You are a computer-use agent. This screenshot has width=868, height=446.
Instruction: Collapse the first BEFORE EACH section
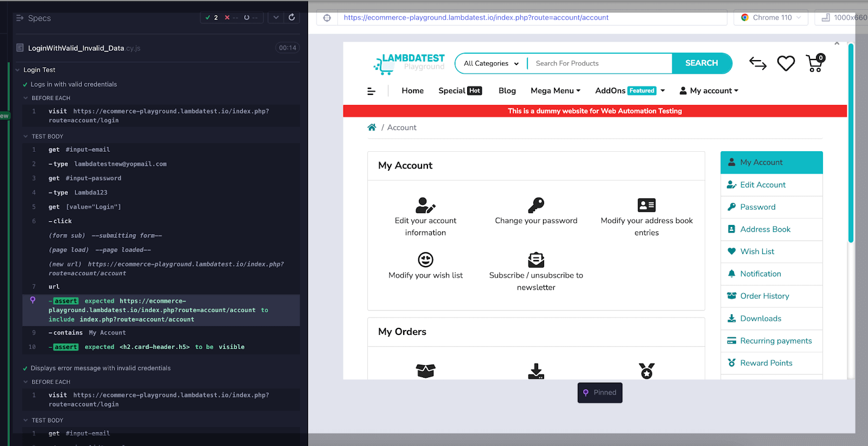25,98
